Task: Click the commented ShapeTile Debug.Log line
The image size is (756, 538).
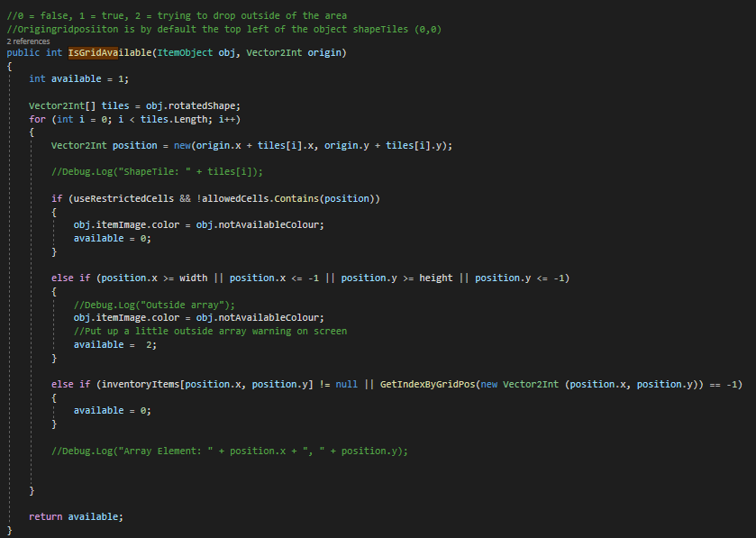Action: point(158,171)
